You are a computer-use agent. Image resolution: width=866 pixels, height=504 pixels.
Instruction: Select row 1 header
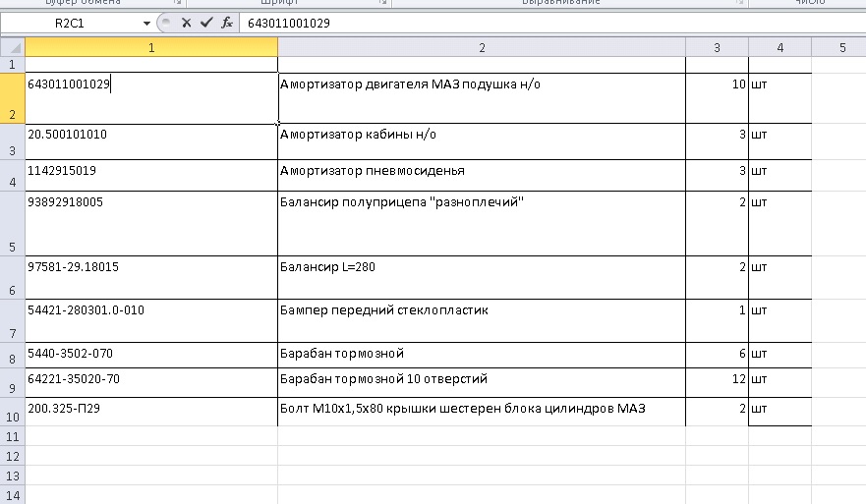click(x=12, y=65)
